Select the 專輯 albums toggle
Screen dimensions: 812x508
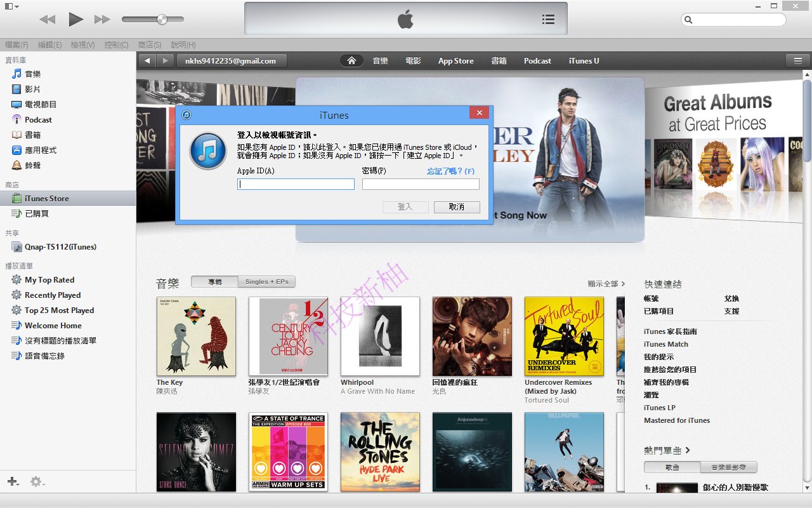[x=214, y=281]
